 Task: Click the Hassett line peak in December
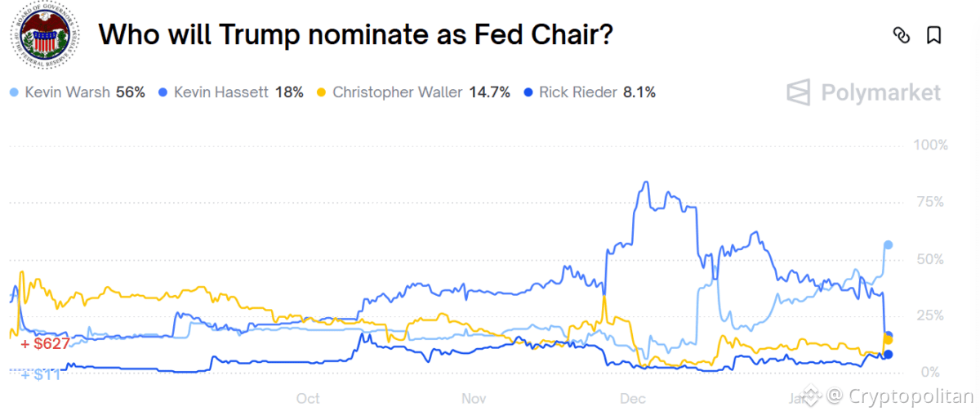click(x=646, y=182)
